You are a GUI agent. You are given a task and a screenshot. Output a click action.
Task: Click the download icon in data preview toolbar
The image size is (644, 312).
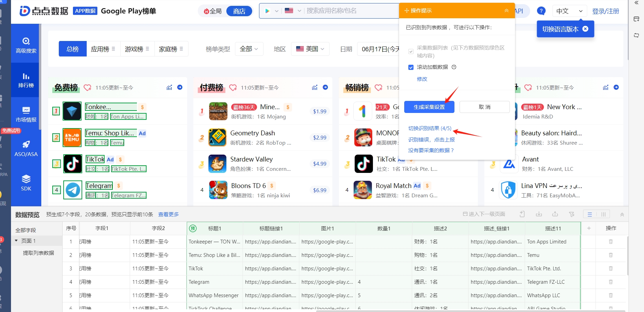click(x=539, y=214)
